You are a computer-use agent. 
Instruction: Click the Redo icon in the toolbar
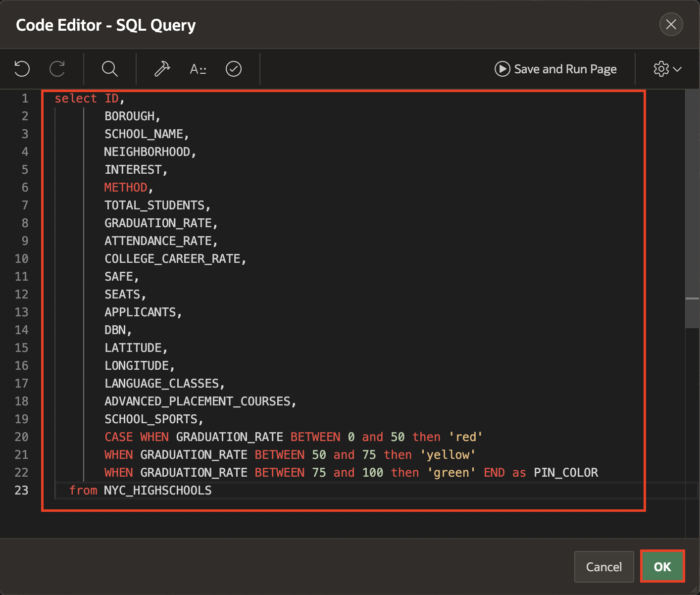click(x=57, y=69)
